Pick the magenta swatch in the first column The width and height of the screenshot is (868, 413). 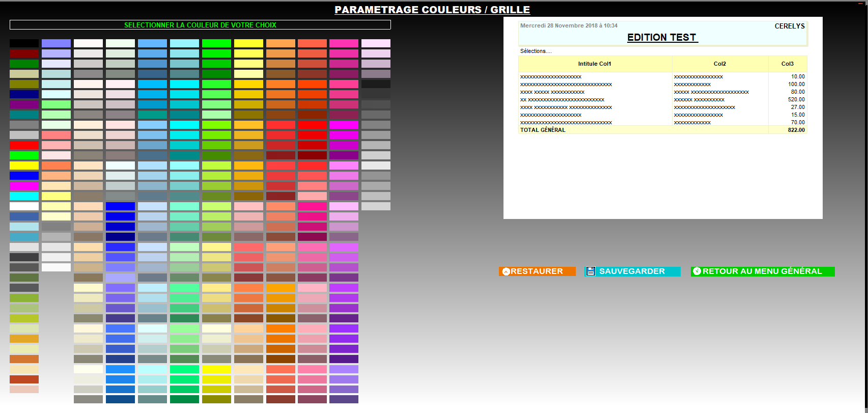[24, 186]
